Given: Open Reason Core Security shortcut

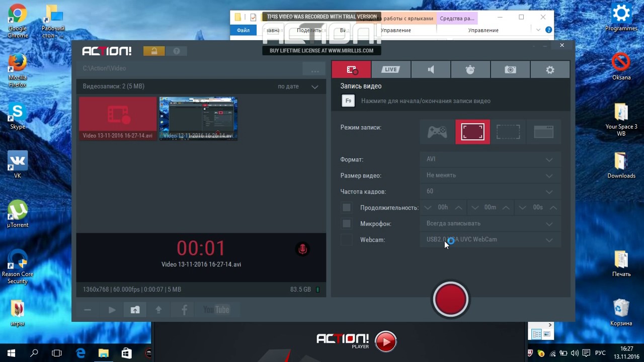Looking at the screenshot, I should (x=18, y=266).
